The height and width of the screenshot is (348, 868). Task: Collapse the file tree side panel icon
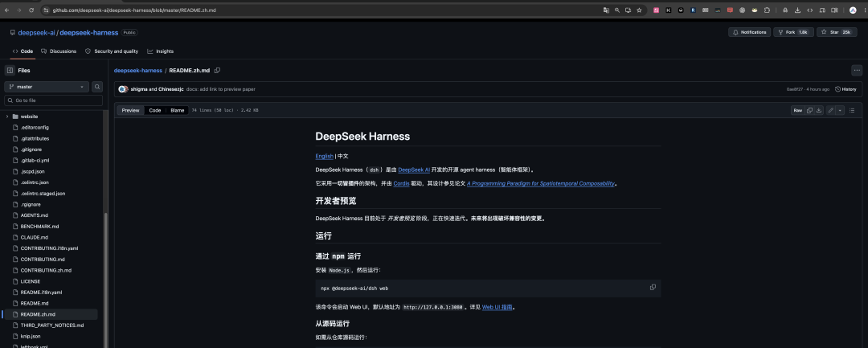(x=10, y=70)
